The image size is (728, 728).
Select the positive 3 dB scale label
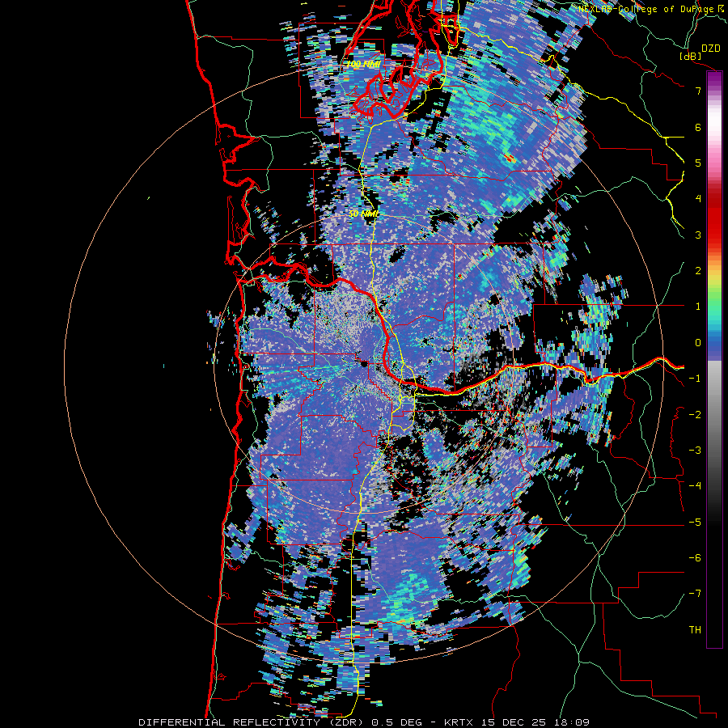tap(698, 235)
